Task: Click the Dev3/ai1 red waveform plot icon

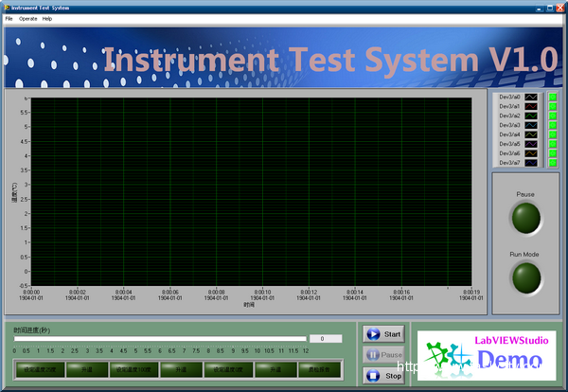Action: coord(531,106)
